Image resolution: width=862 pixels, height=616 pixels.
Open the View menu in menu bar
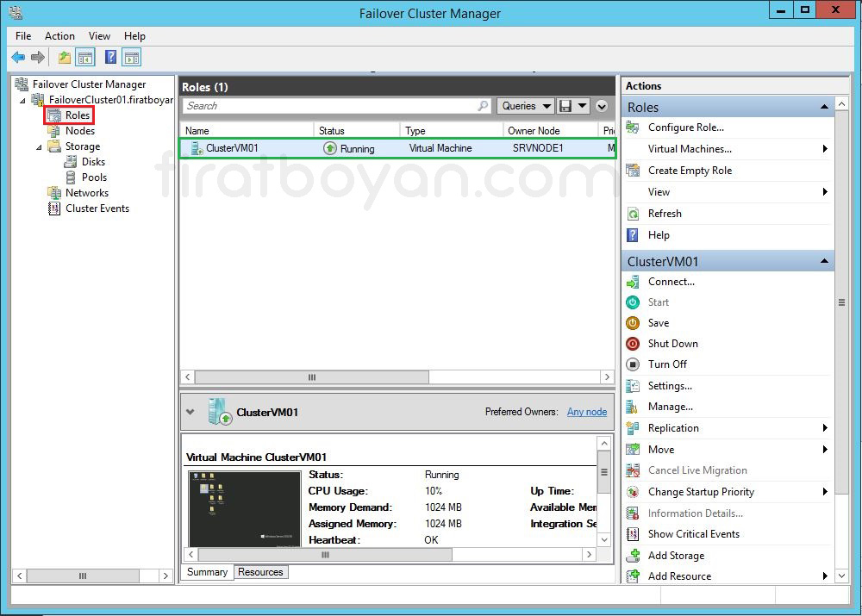tap(99, 36)
